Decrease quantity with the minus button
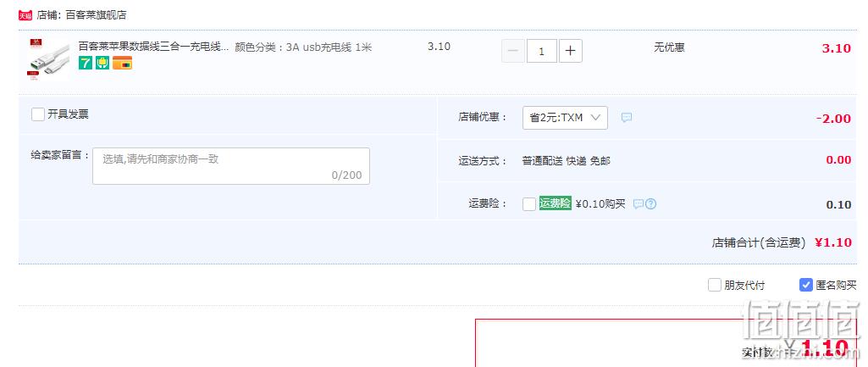868x367 pixels. pos(512,51)
